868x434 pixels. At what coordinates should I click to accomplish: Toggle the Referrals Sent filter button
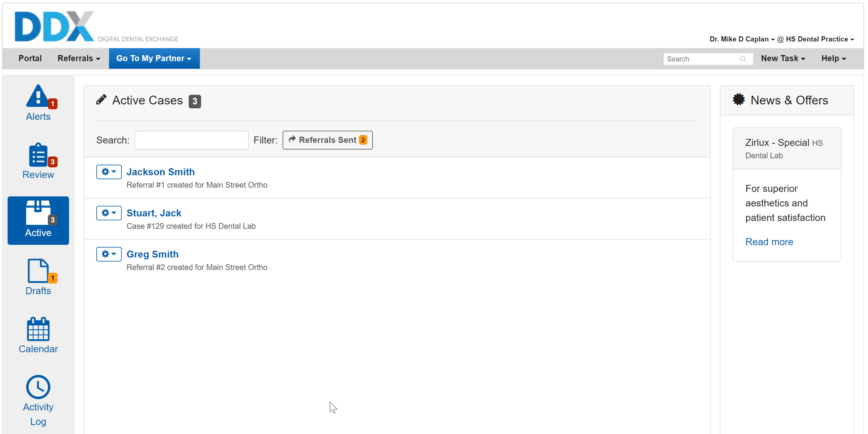pos(327,140)
